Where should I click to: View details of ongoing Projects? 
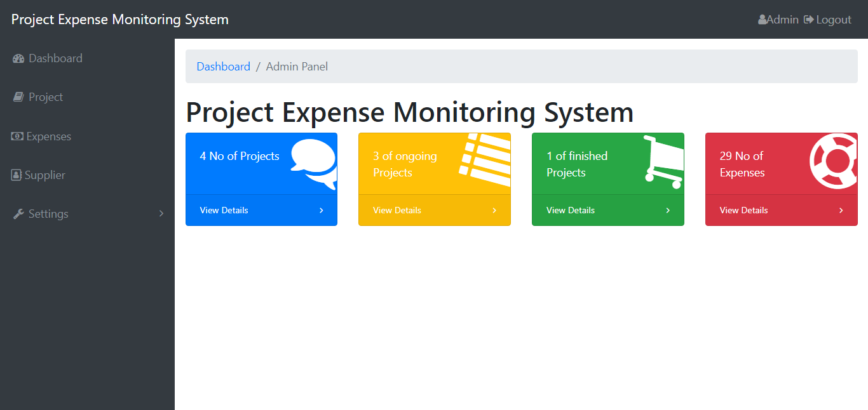[x=397, y=209]
